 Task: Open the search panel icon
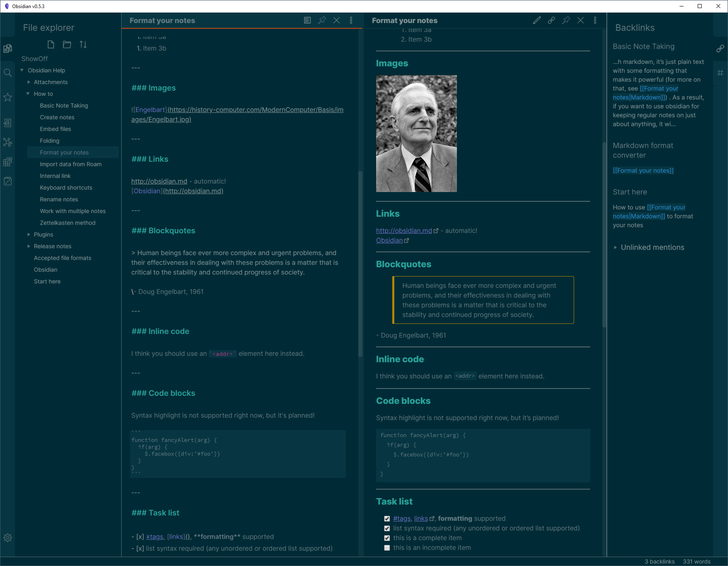(x=8, y=73)
